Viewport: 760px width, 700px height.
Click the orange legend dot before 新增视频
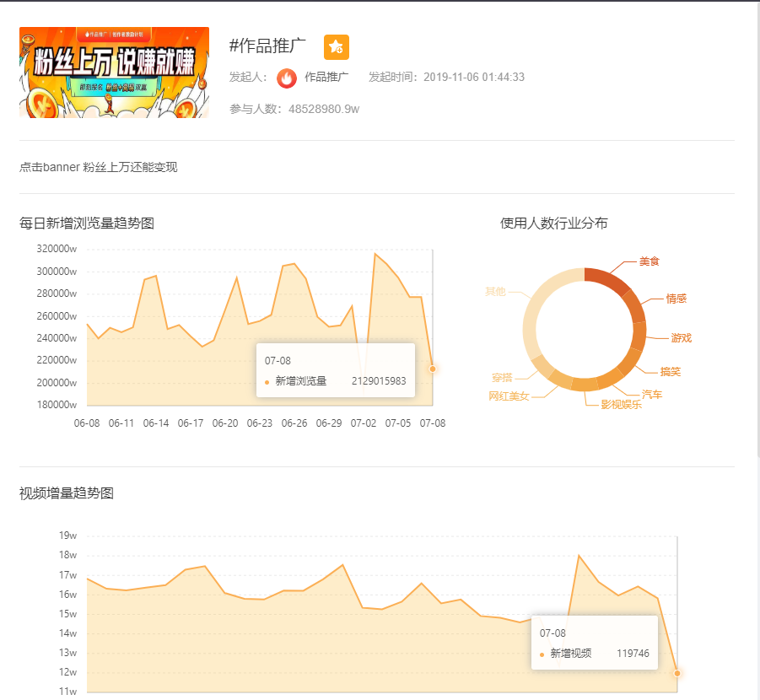click(x=543, y=654)
